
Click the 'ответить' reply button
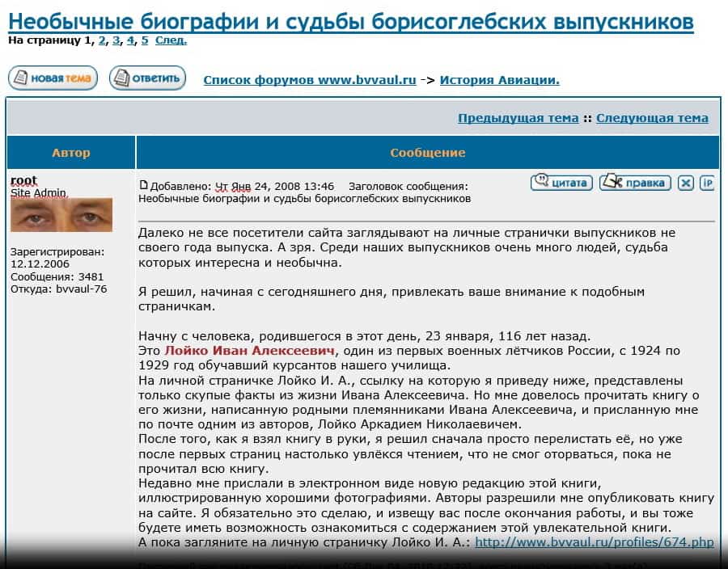coord(148,78)
